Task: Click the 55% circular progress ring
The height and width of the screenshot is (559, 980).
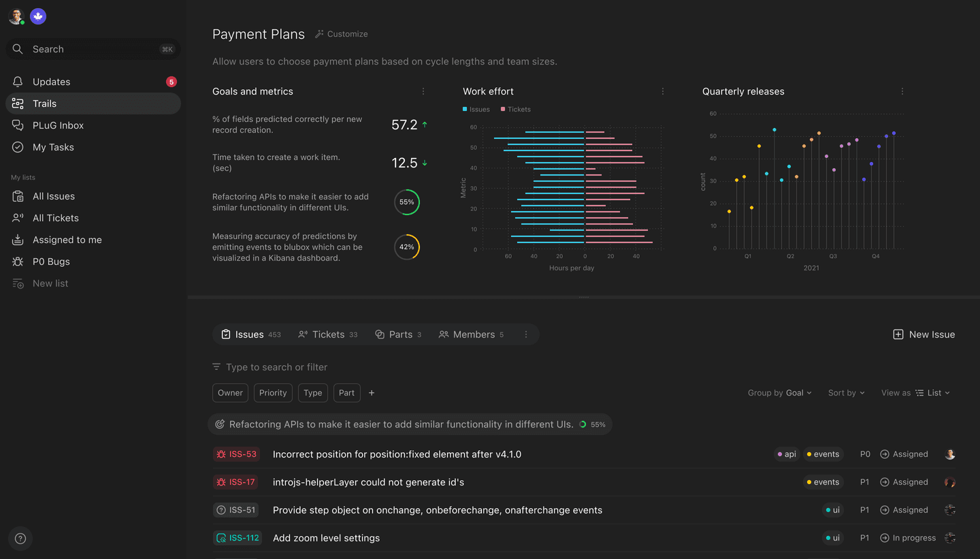Action: tap(407, 202)
